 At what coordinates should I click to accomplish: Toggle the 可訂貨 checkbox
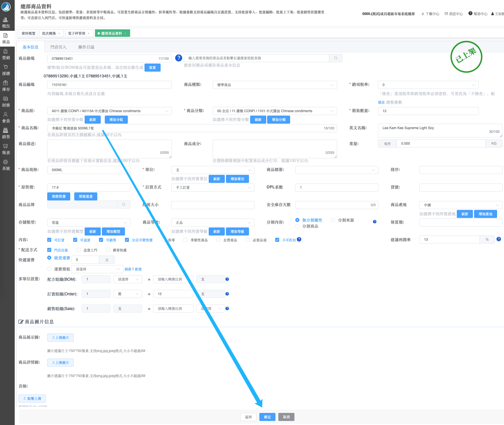point(49,240)
